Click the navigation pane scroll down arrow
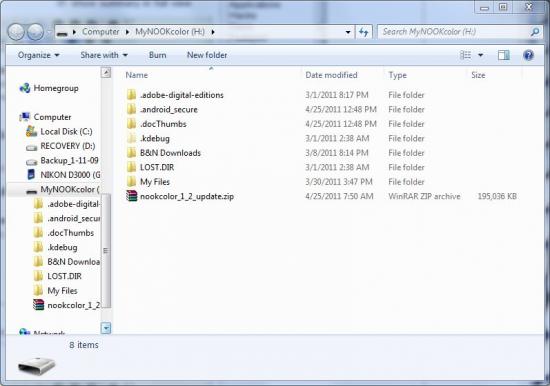 106,328
